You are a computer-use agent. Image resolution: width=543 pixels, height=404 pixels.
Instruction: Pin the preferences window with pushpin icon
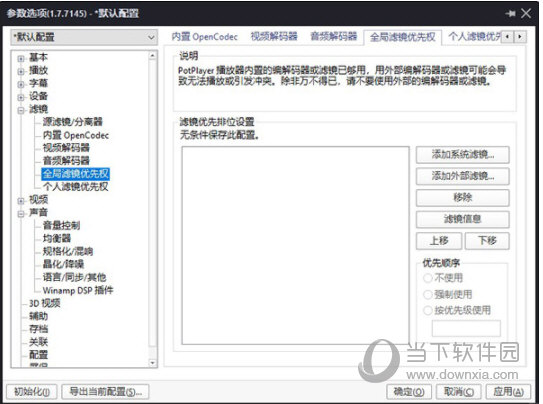[x=510, y=14]
